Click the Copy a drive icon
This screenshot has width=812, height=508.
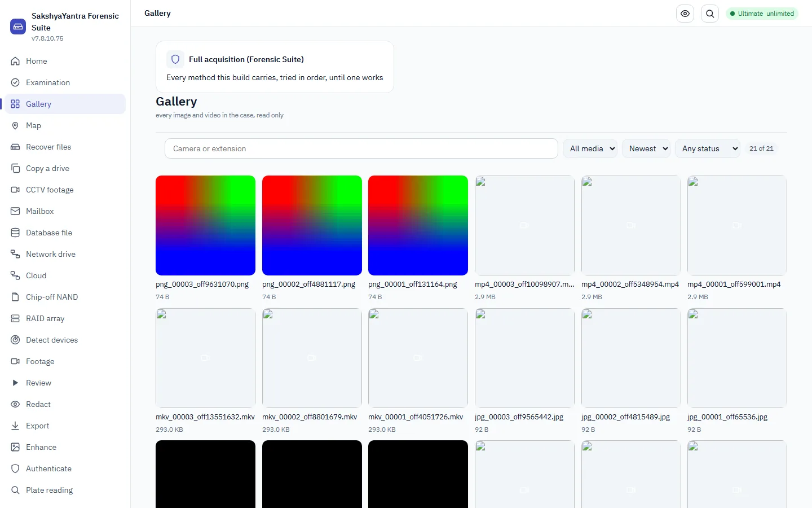coord(15,168)
